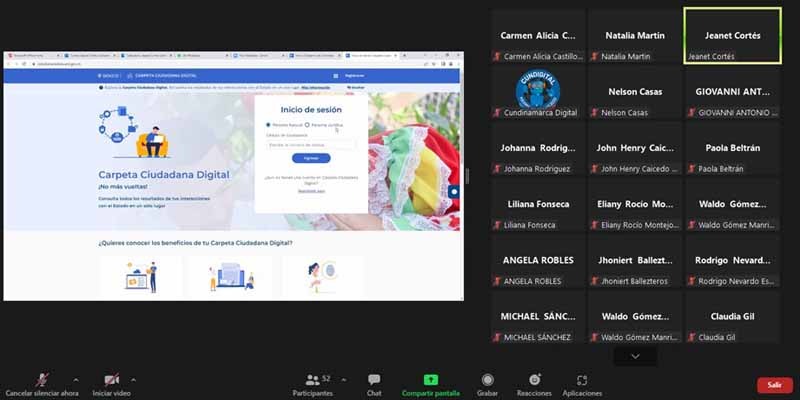The image size is (800, 400).
Task: Click the grid menu icon in page header
Action: [x=336, y=76]
